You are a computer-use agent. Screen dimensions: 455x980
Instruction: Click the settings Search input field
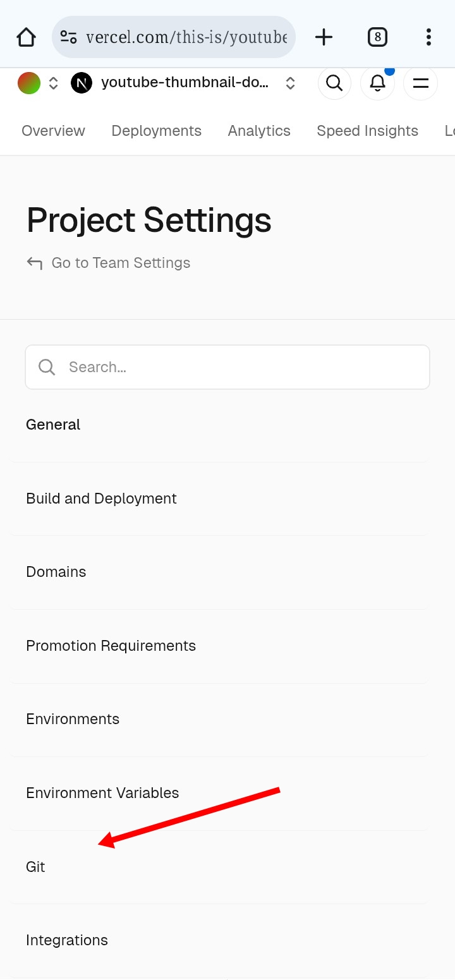point(227,367)
